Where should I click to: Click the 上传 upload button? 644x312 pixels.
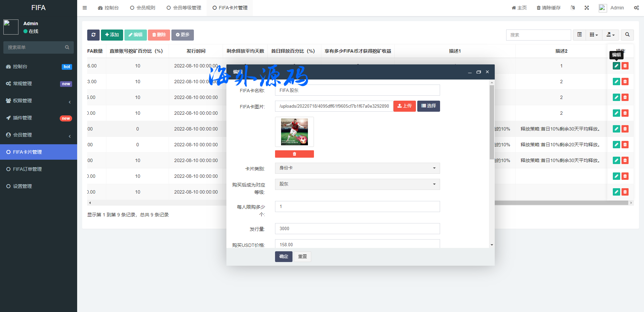[405, 106]
